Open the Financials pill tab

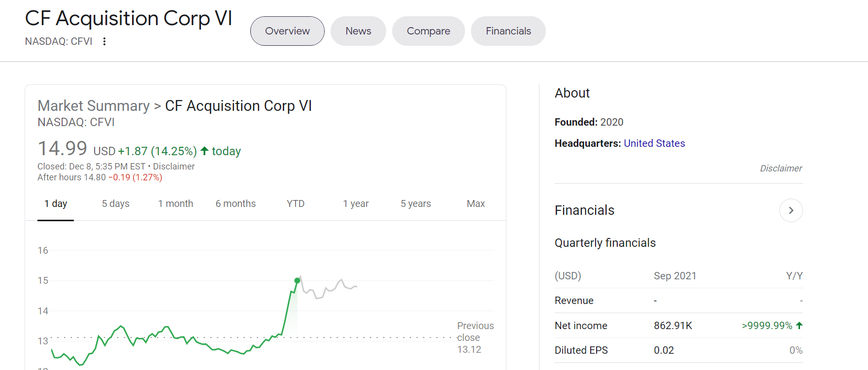click(508, 31)
